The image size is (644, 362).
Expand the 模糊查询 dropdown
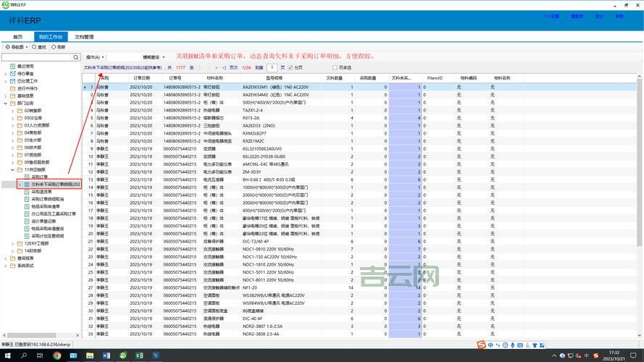click(x=154, y=56)
